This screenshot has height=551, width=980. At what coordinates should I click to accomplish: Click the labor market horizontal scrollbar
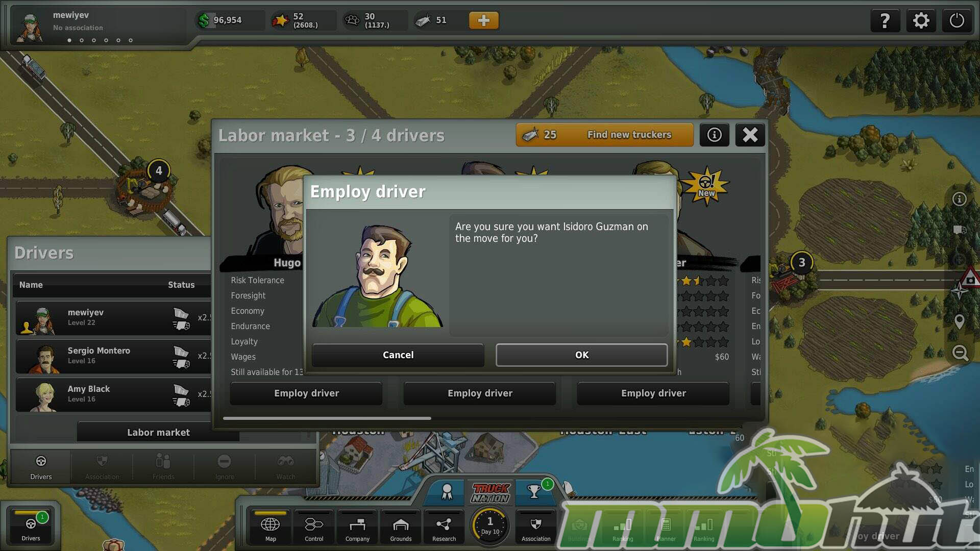[x=327, y=418]
